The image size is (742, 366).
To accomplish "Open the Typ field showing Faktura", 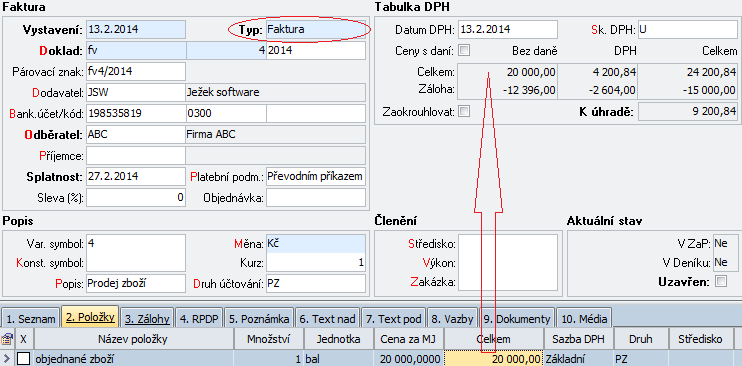I will click(316, 29).
